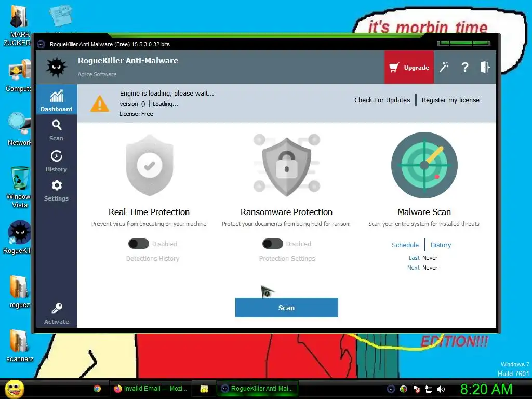Click the Ransomware Protection padlock shield icon
The height and width of the screenshot is (399, 532).
pos(287,165)
